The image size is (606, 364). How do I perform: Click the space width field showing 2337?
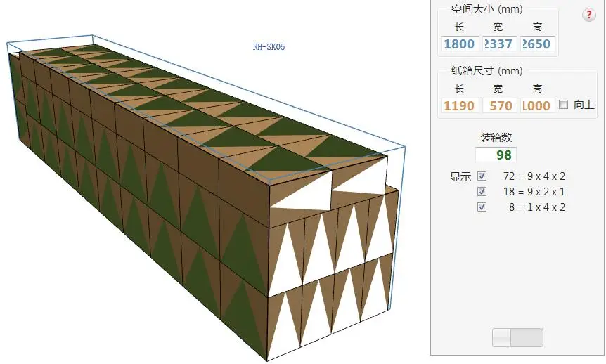tap(499, 44)
